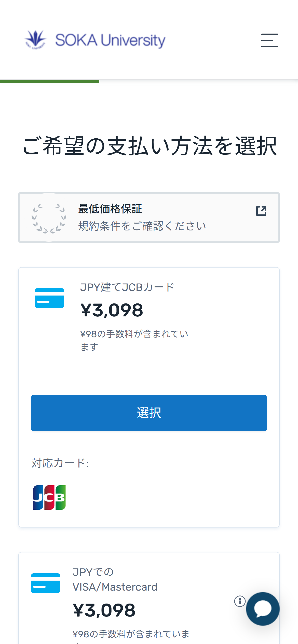
Task: Open the info icon beside VISA/Mastercard option
Action: tap(240, 601)
